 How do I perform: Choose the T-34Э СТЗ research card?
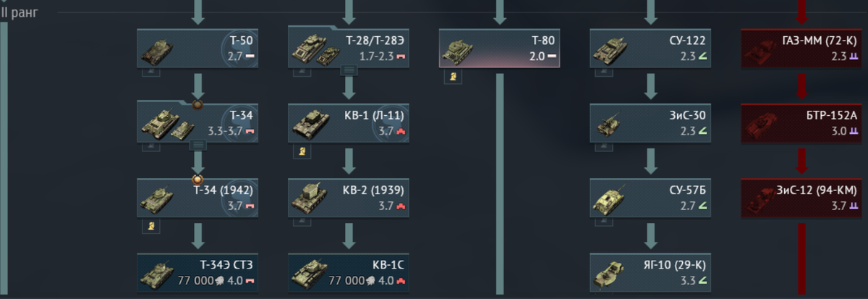coord(197,272)
